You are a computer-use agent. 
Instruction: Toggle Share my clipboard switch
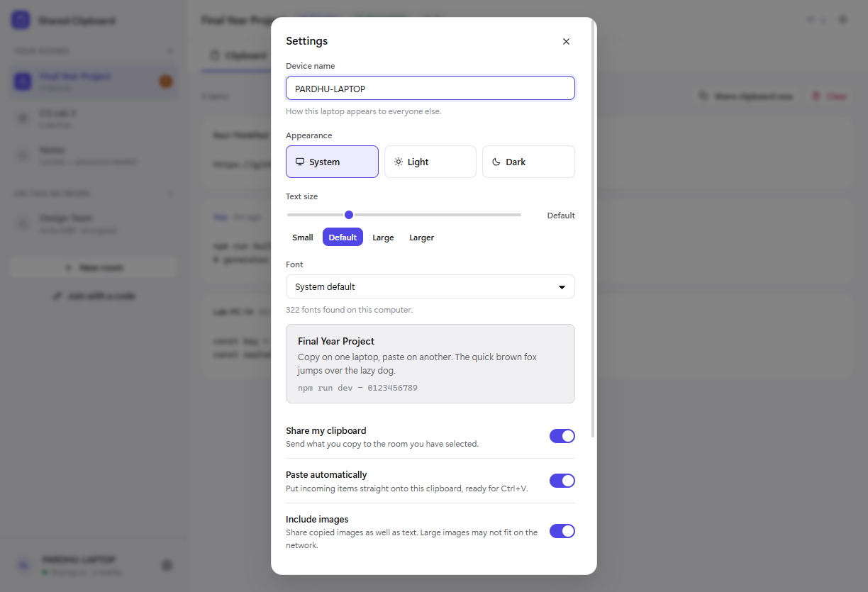(x=562, y=436)
